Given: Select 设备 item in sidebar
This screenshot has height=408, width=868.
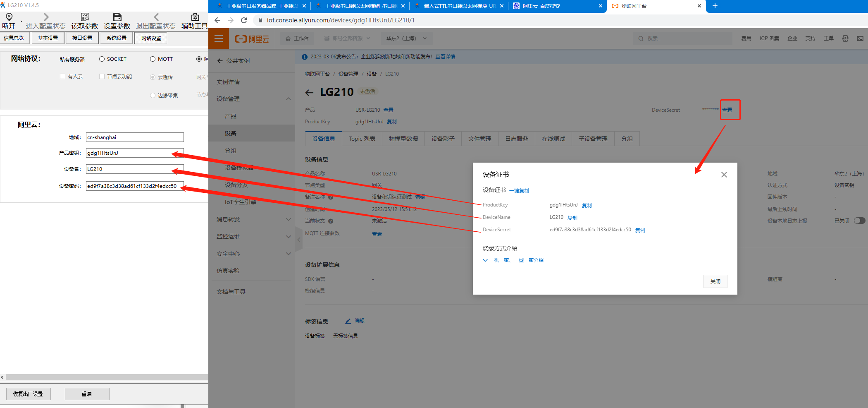Looking at the screenshot, I should 252,133.
